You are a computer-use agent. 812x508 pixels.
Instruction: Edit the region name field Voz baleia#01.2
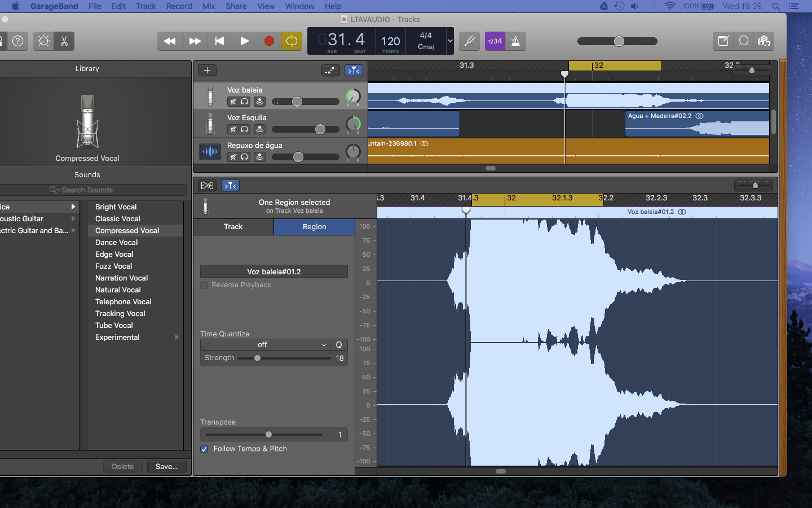pos(274,271)
